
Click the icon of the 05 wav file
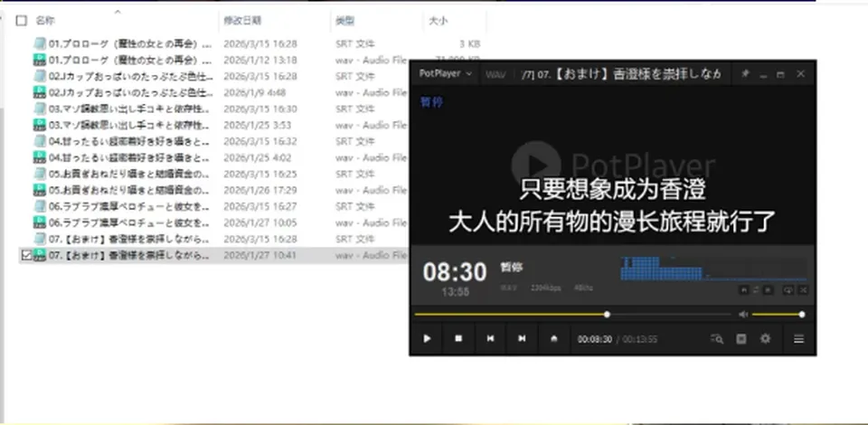click(40, 190)
